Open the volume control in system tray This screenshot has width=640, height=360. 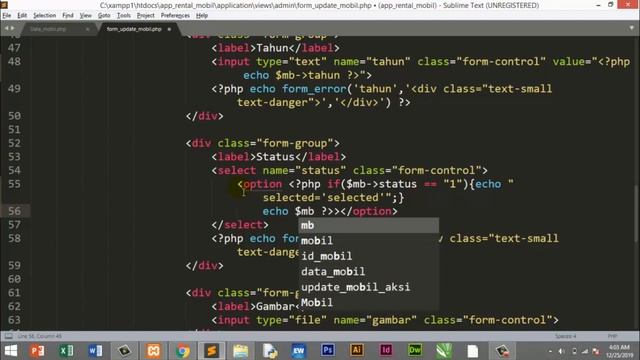[x=562, y=351]
